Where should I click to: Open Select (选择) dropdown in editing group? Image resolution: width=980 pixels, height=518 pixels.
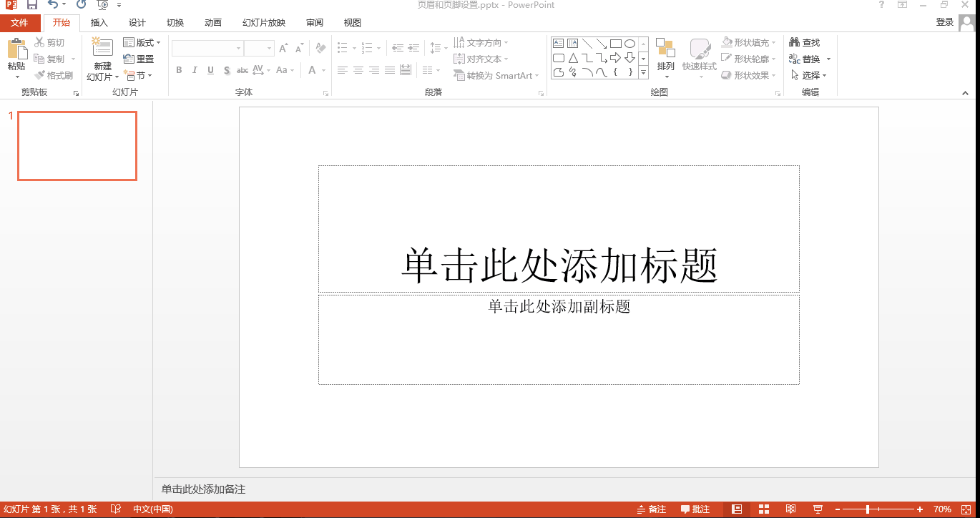tap(809, 75)
